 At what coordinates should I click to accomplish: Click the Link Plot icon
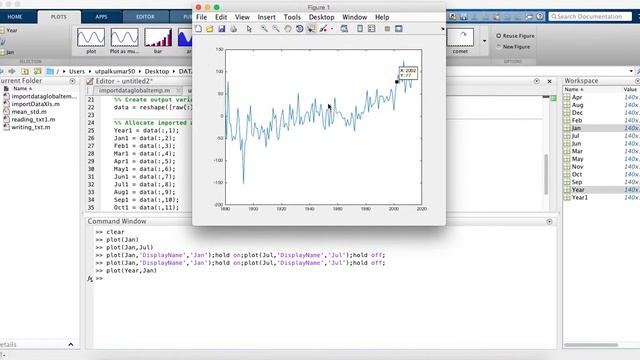pyautogui.click(x=344, y=29)
